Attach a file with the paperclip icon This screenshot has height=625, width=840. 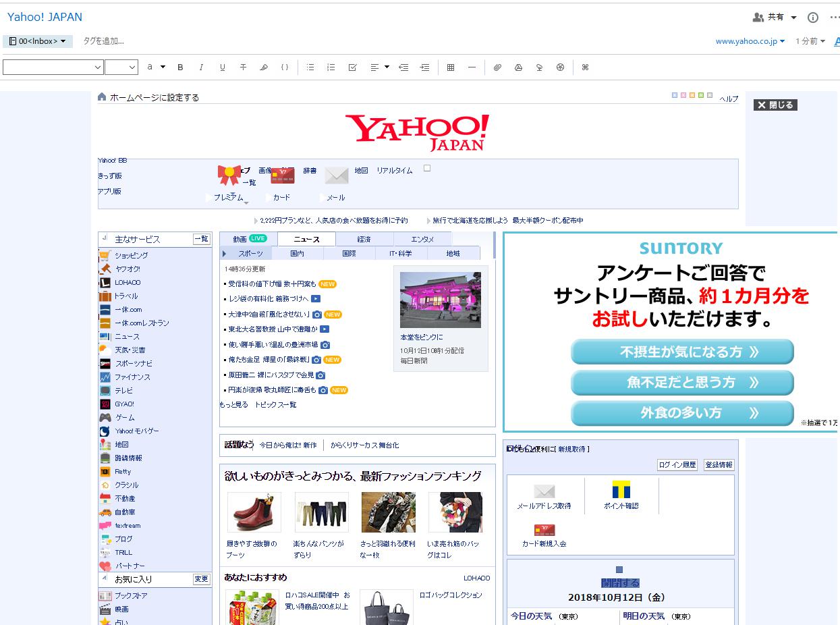497,67
